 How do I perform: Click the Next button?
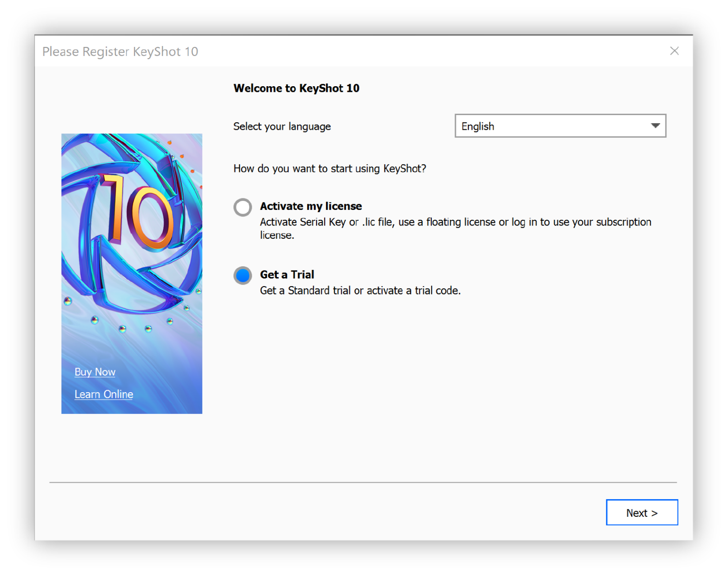coord(642,512)
